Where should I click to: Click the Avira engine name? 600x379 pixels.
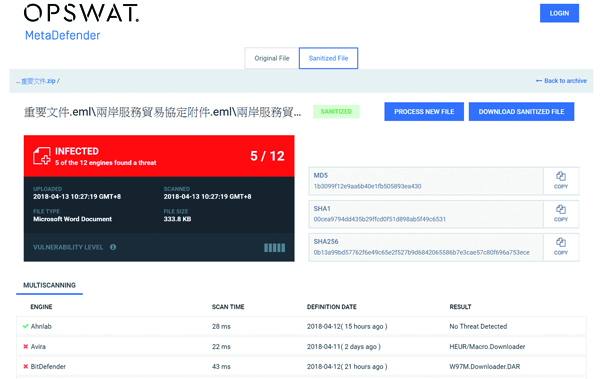click(x=38, y=346)
